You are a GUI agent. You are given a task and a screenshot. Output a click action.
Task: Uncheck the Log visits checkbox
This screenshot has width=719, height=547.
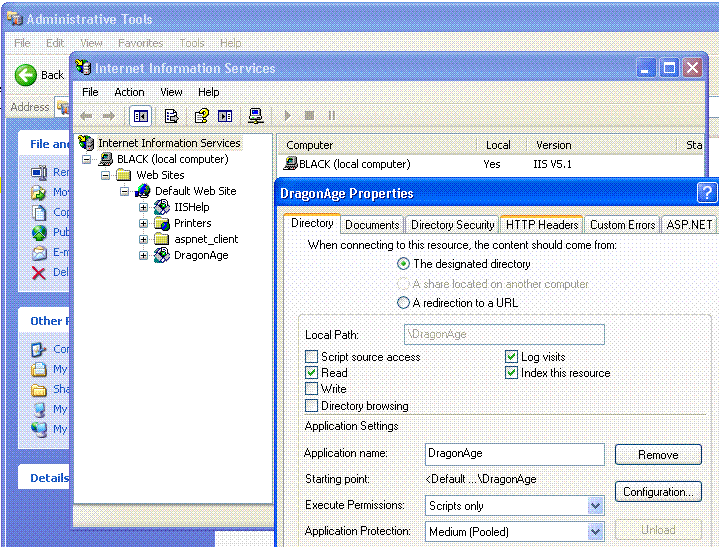point(512,357)
